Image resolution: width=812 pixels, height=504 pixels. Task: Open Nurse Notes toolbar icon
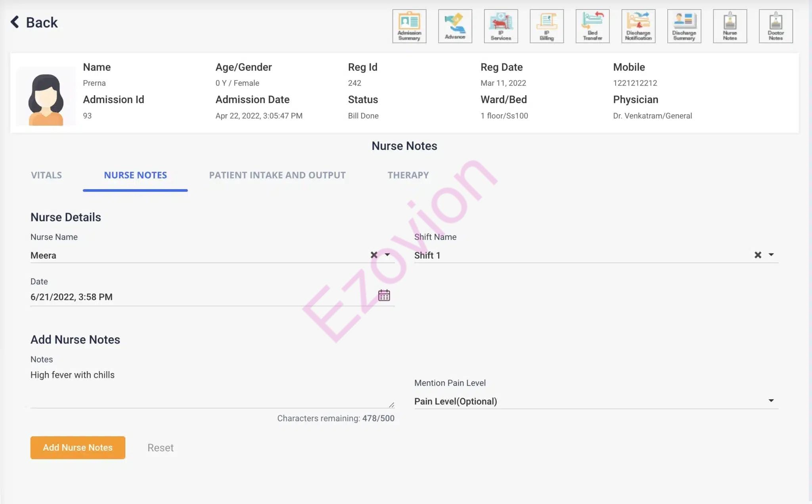point(730,26)
